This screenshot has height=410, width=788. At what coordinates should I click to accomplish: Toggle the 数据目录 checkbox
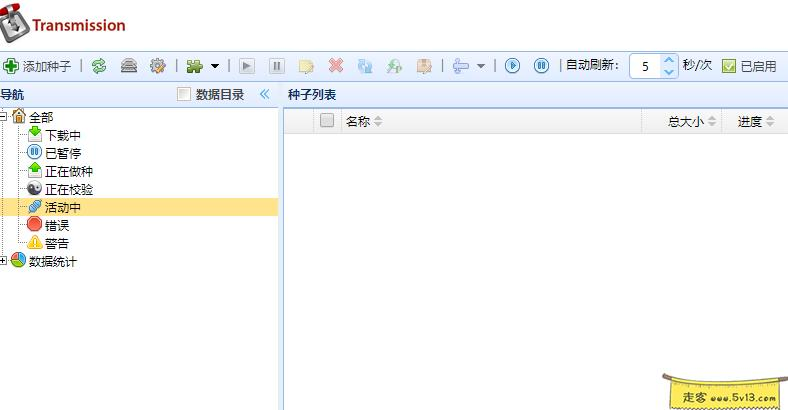(x=184, y=94)
